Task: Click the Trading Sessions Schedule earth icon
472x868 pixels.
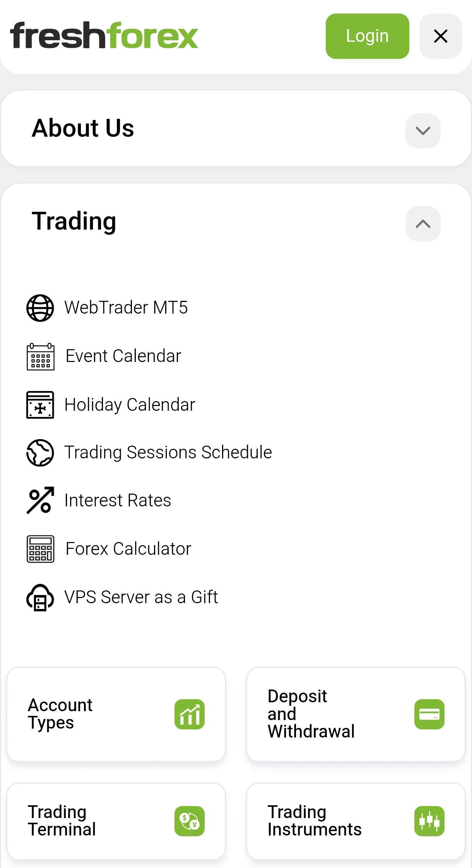Action: 40,453
